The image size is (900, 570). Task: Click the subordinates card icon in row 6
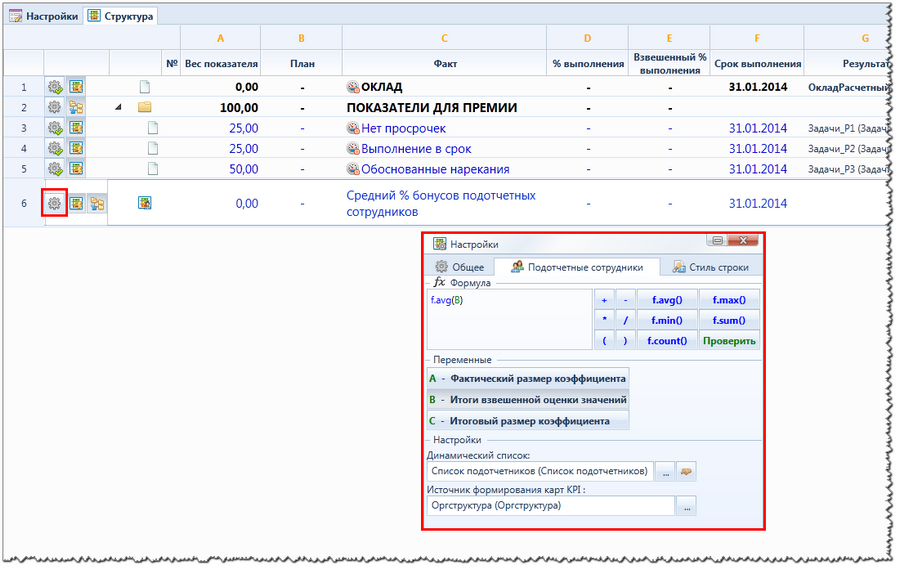(x=145, y=203)
